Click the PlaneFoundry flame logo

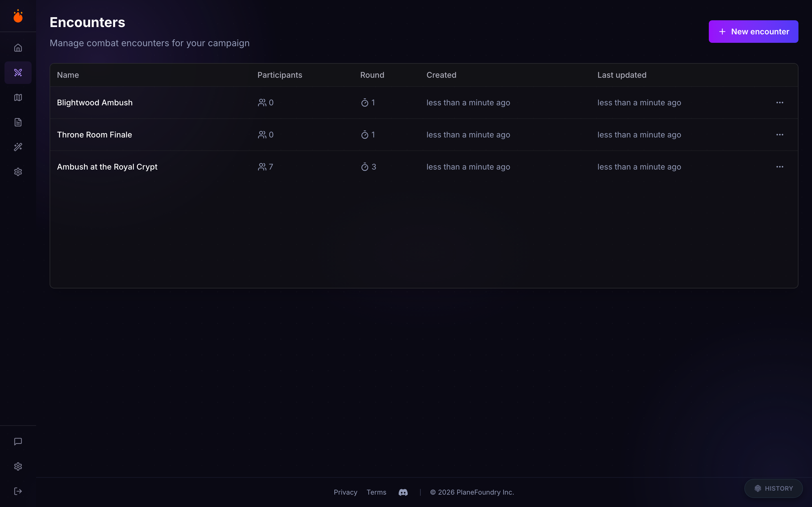point(18,16)
